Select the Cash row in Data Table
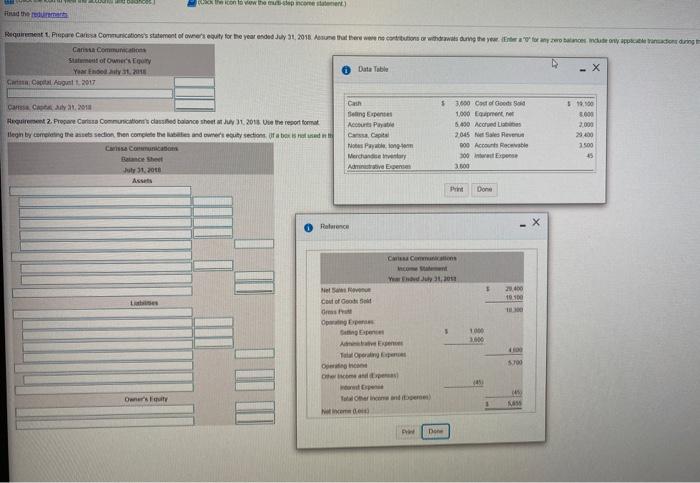700x483 pixels. coord(354,104)
